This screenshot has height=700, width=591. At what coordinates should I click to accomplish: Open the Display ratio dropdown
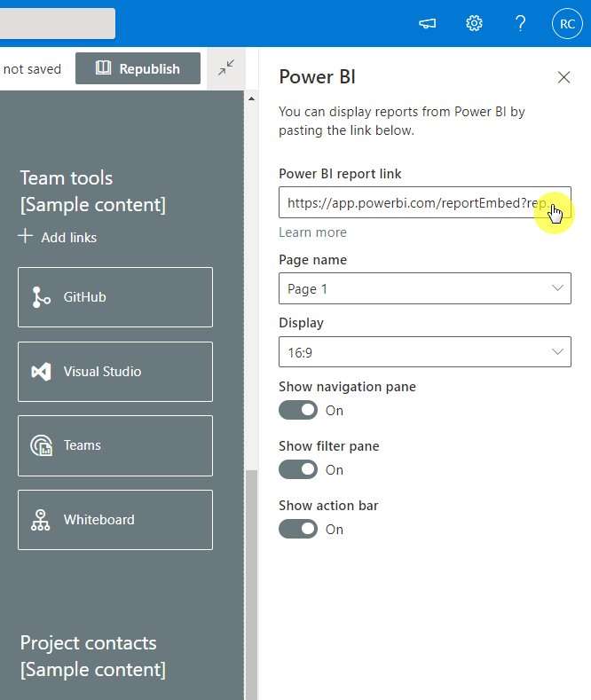pyautogui.click(x=425, y=352)
